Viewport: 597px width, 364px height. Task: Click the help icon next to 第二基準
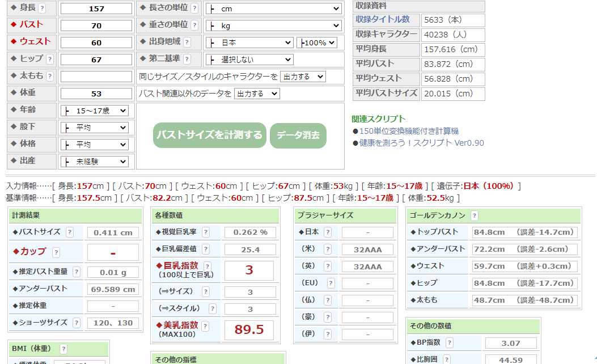click(187, 60)
